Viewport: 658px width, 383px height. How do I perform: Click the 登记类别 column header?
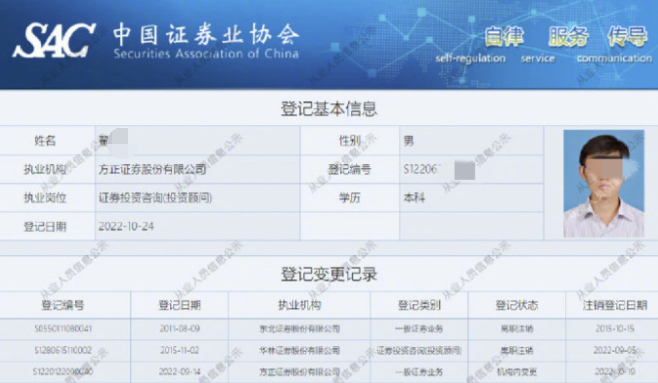419,305
